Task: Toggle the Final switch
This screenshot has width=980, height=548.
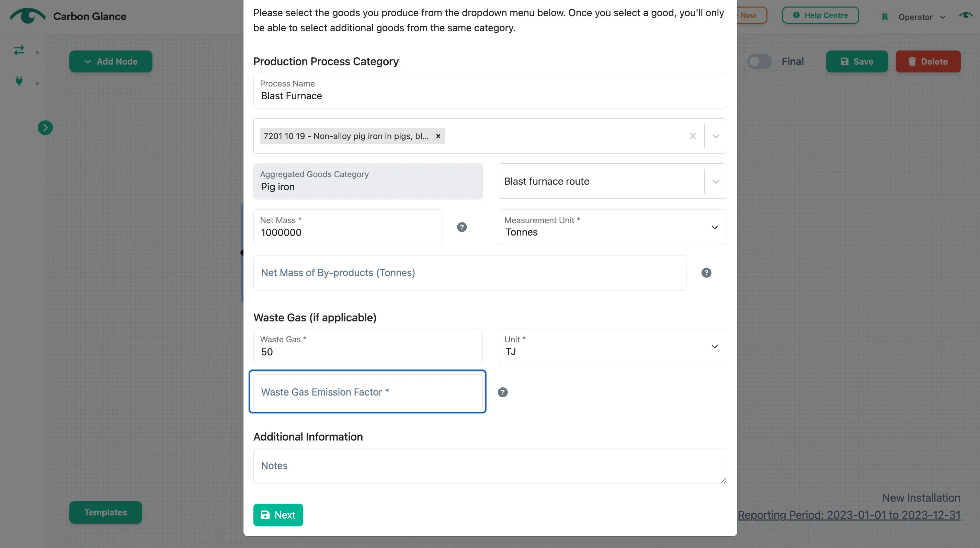Action: [x=759, y=61]
